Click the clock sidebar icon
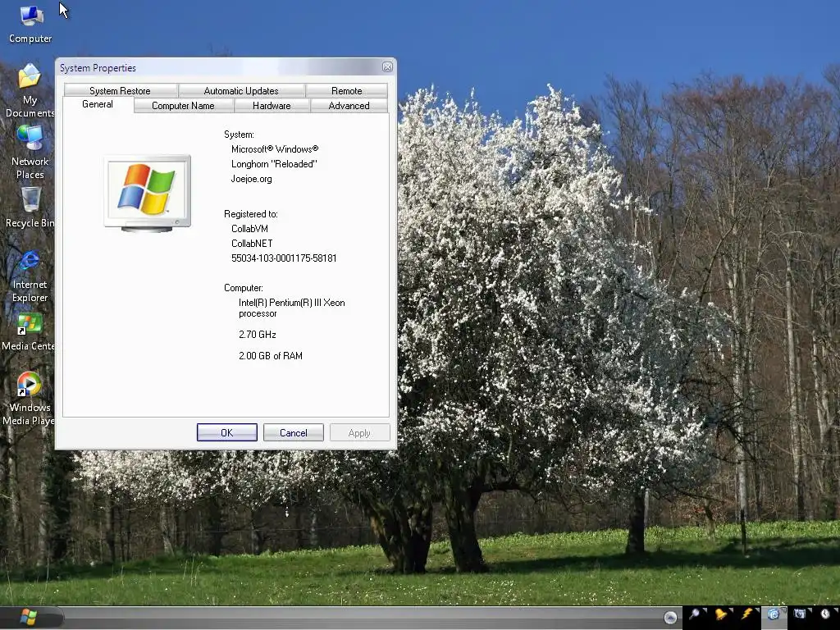Screen dimensions: 840x630 point(825,614)
